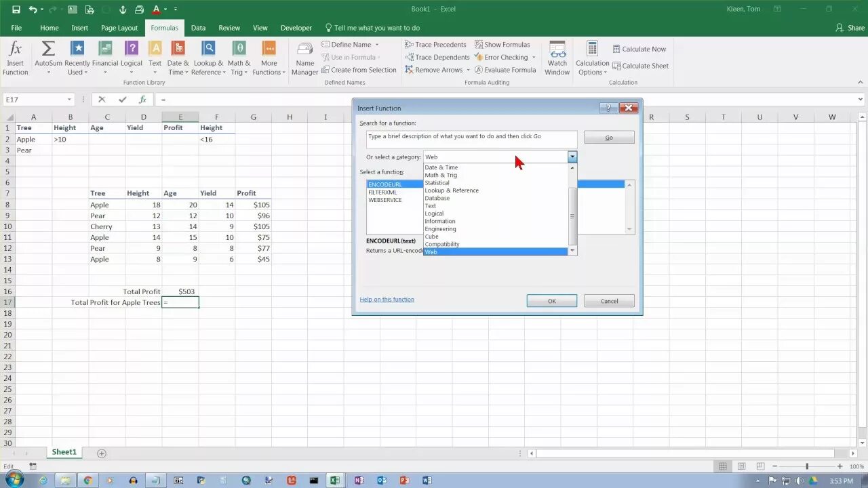This screenshot has width=868, height=488.
Task: Expand the Error Checking dropdown arrow
Action: (534, 58)
